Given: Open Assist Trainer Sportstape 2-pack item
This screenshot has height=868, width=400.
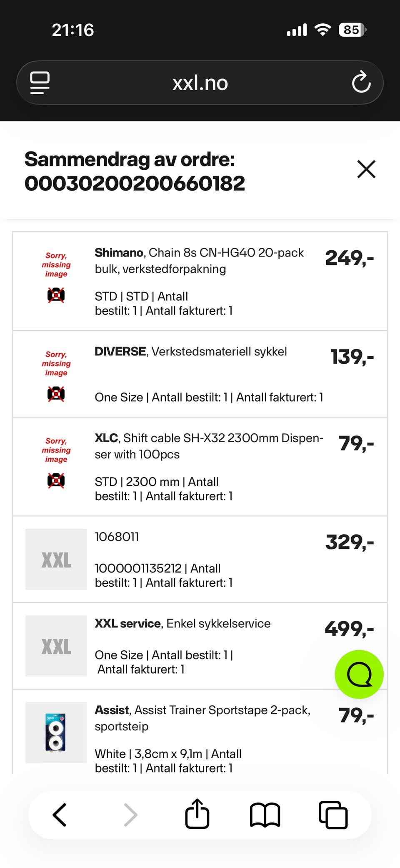Looking at the screenshot, I should click(x=202, y=717).
